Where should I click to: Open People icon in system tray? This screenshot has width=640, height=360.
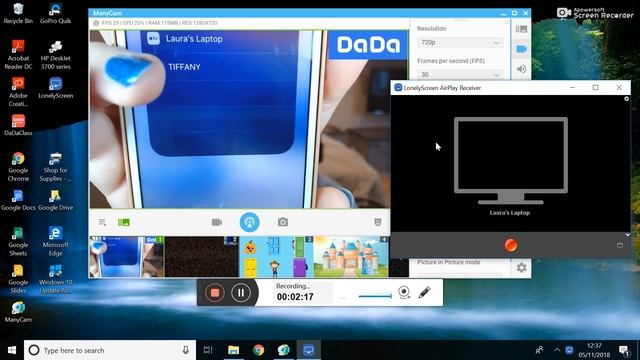click(x=540, y=350)
